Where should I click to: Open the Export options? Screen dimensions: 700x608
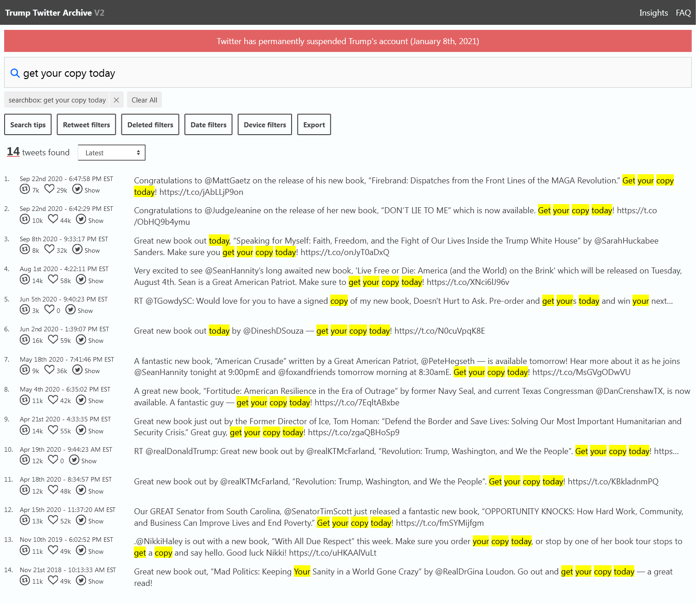click(314, 125)
